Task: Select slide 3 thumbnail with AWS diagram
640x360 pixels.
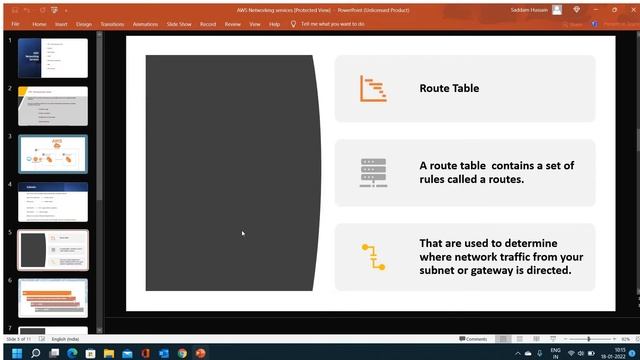Action: [x=53, y=154]
